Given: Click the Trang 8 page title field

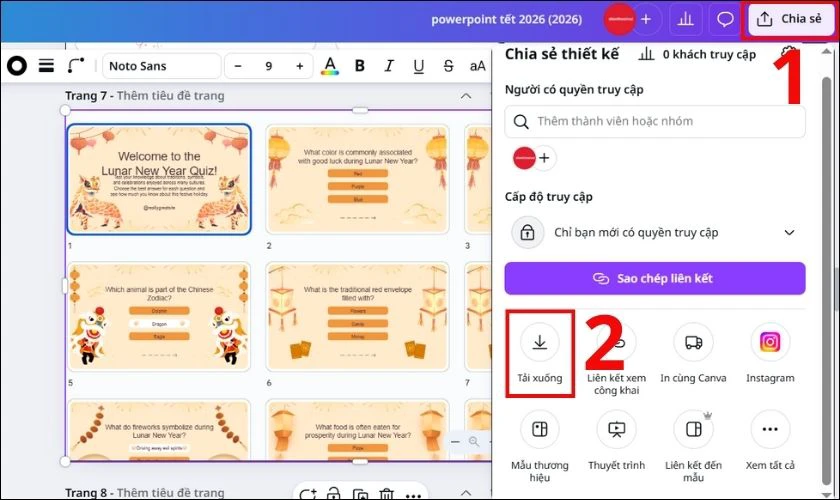Looking at the screenshot, I should click(170, 492).
